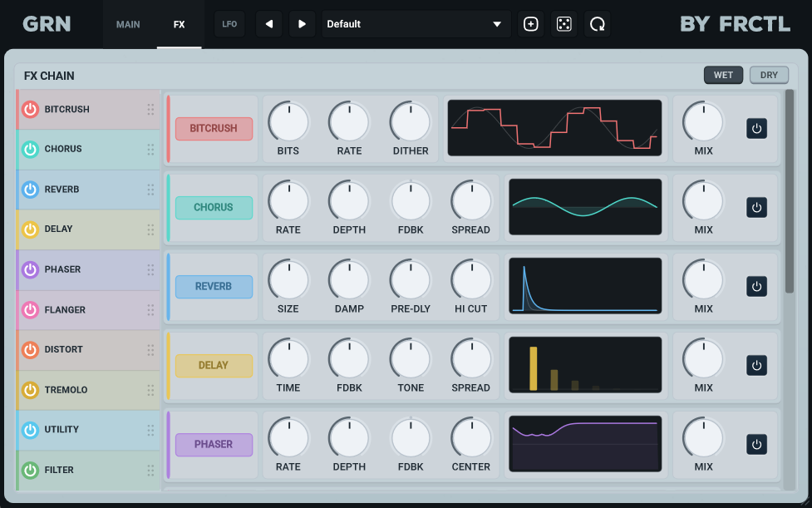
Task: Toggle Chorus power in the FX list
Action: [30, 150]
